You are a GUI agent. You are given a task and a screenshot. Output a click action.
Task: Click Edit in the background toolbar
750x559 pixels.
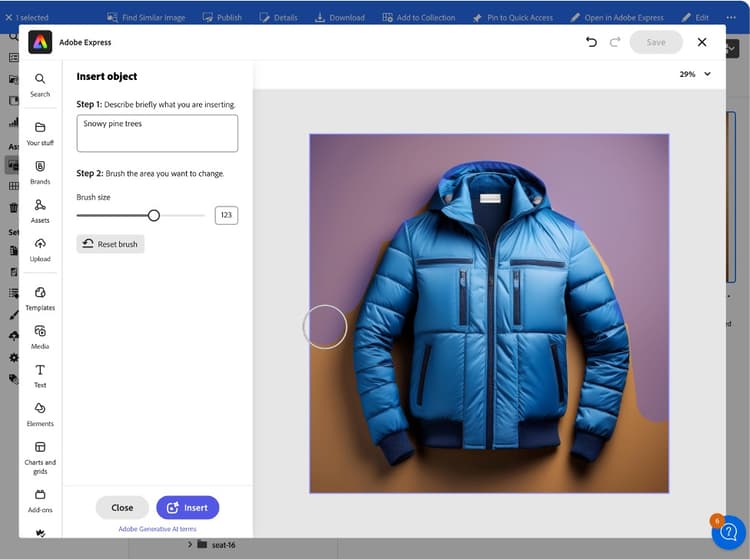[x=695, y=18]
